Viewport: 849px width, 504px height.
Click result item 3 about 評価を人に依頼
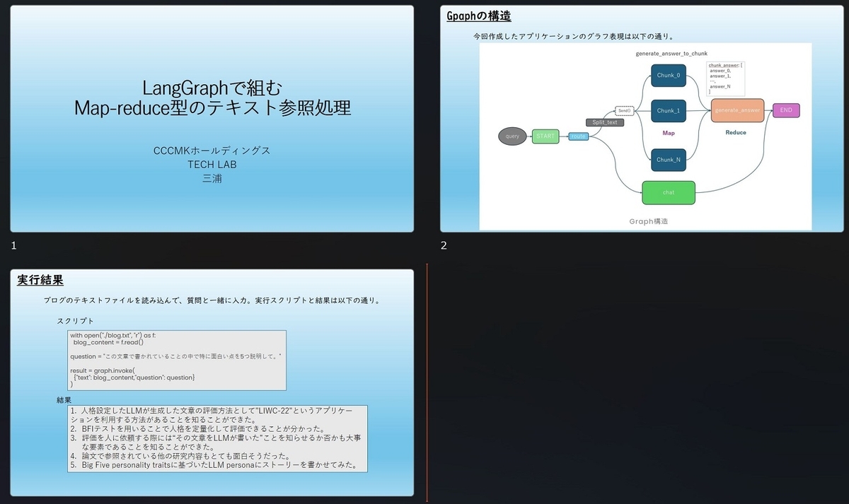pyautogui.click(x=216, y=443)
